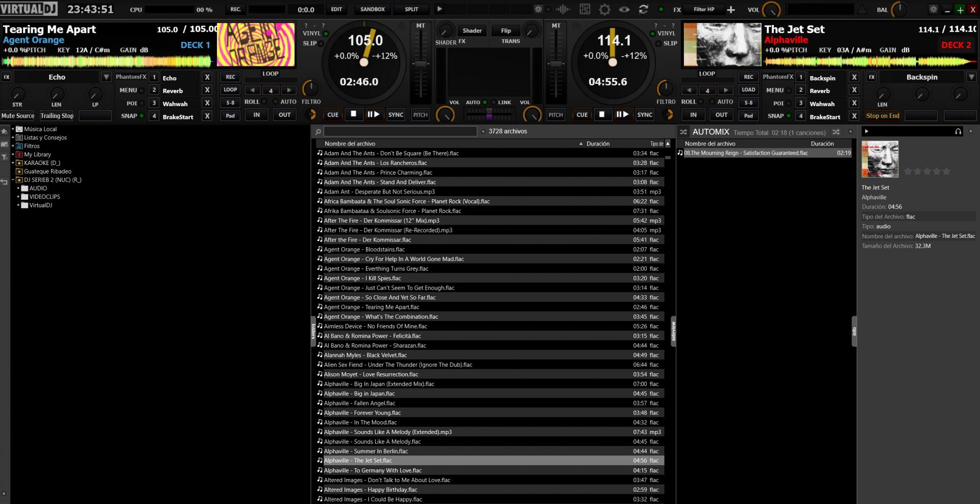This screenshot has width=980, height=504.
Task: Click loop IN button on deck 1
Action: (x=256, y=114)
